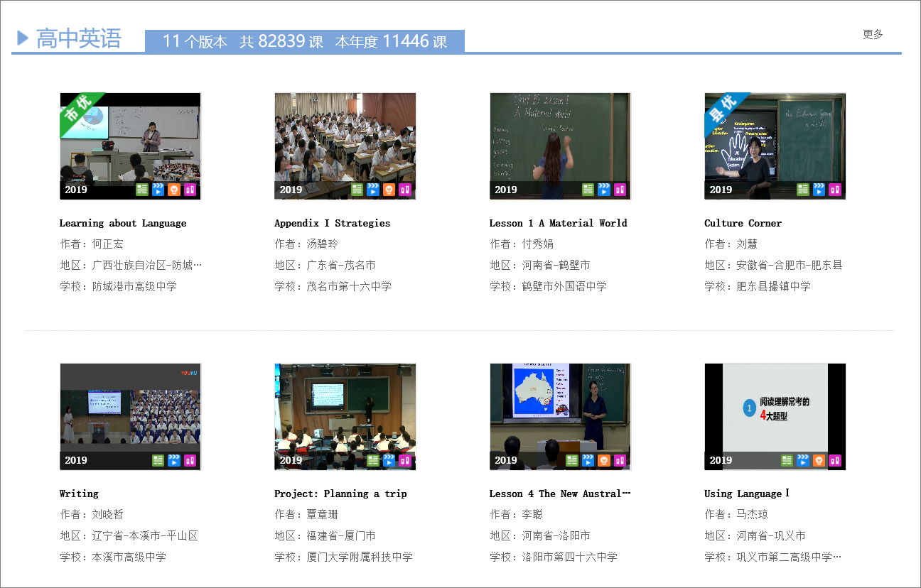The height and width of the screenshot is (588, 921).
Task: Click magenta icon on A Material World thumbnail
Action: click(x=620, y=190)
